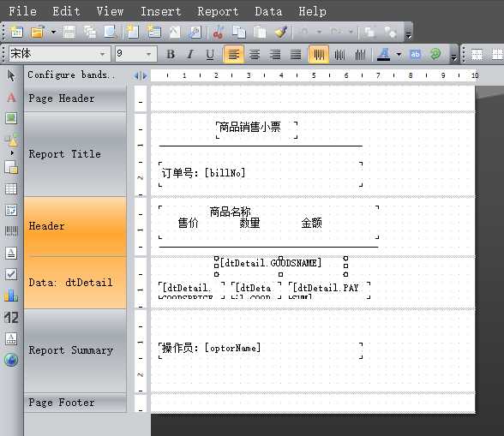Toggle vertical align middle
Viewport: 504px width, 436px height.
click(339, 54)
